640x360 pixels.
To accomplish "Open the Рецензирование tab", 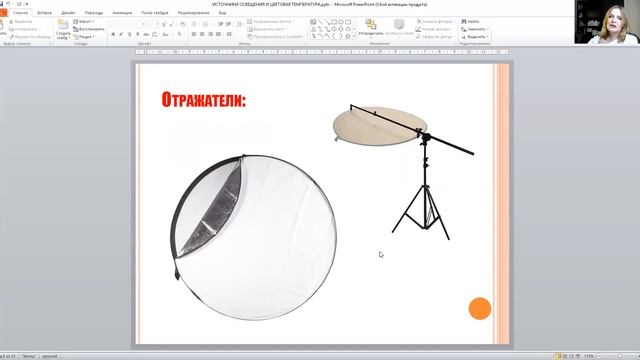I will tap(193, 13).
